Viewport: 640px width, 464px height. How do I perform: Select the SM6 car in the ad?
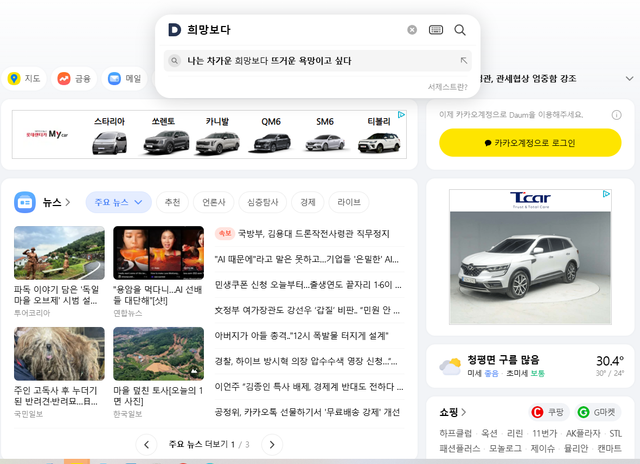point(325,136)
